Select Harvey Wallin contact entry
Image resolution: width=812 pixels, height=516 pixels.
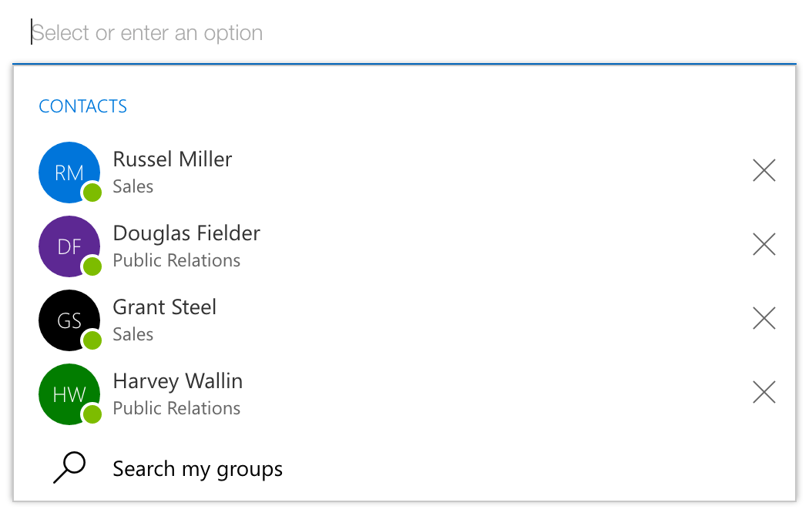[x=178, y=381]
